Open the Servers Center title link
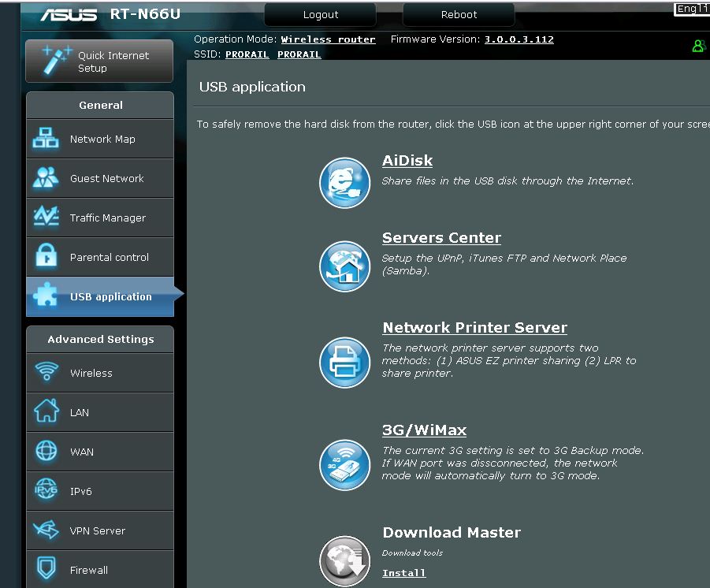 coord(441,238)
